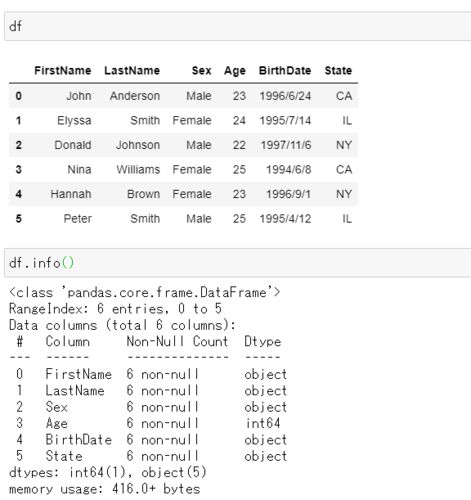Select the LastName column header

pyautogui.click(x=132, y=71)
